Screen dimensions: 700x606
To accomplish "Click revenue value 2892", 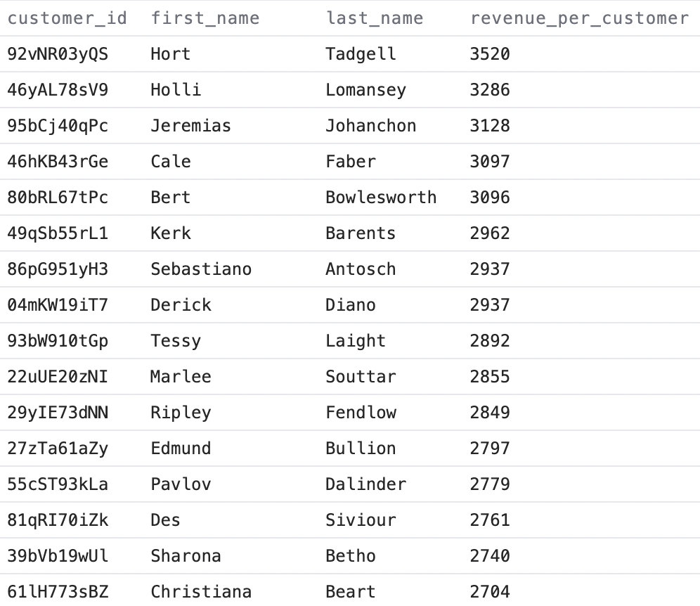I will coord(490,341).
